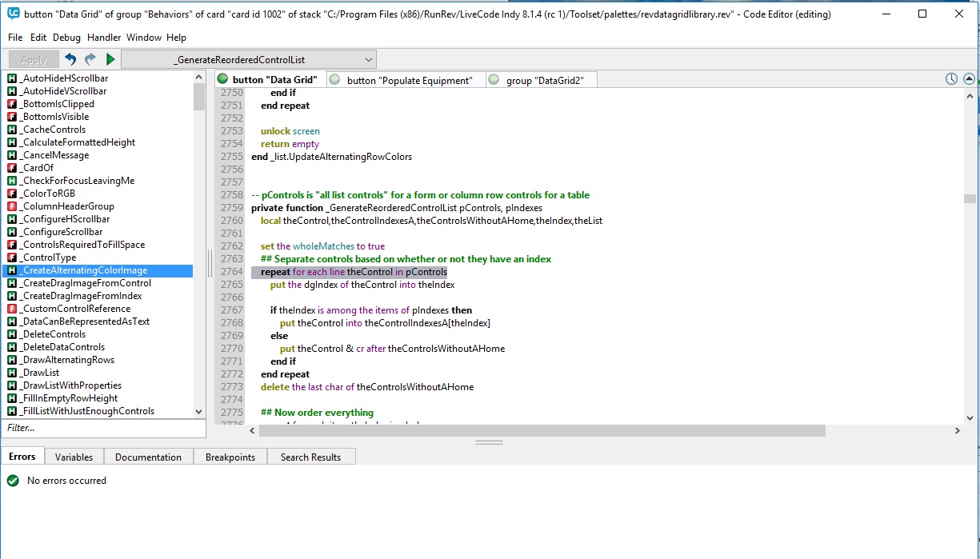Click the green checkmark icon in Errors pane
Viewport: 980px width, 559px height.
(x=13, y=481)
